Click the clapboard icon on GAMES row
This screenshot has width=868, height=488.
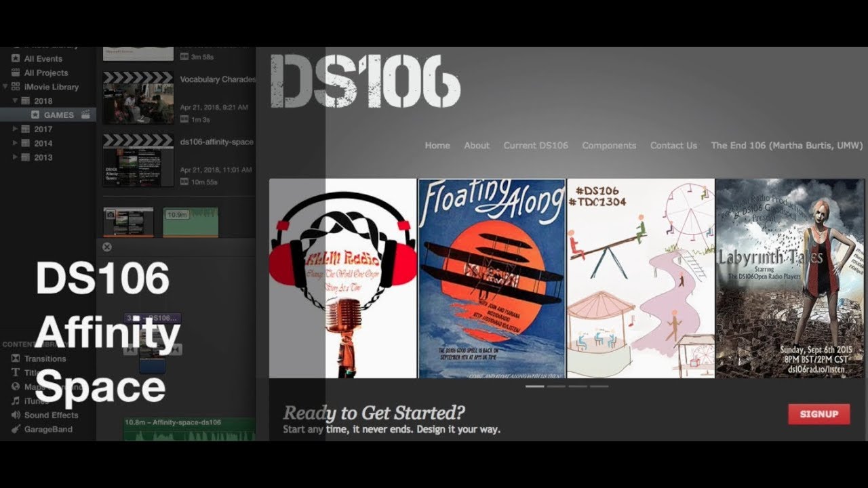[85, 115]
